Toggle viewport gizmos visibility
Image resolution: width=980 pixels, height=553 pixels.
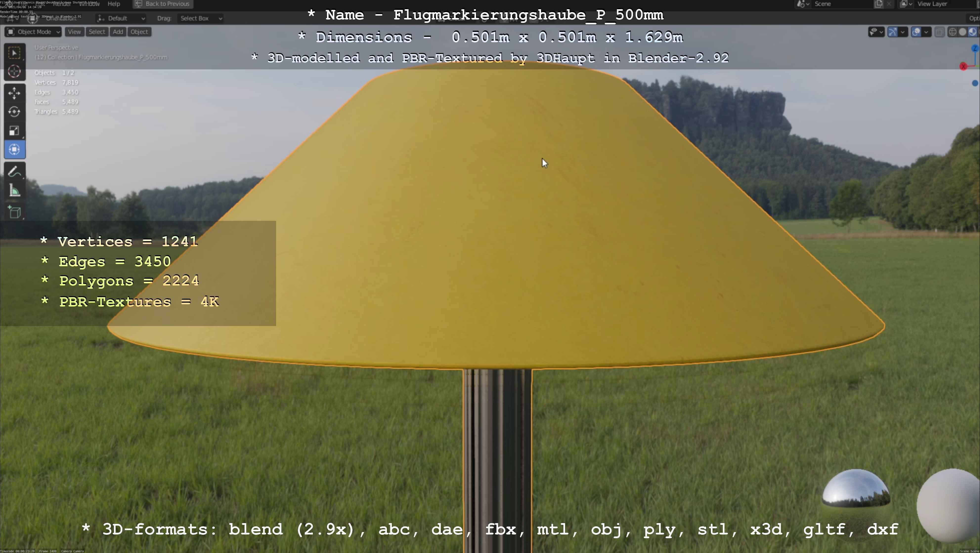click(893, 32)
